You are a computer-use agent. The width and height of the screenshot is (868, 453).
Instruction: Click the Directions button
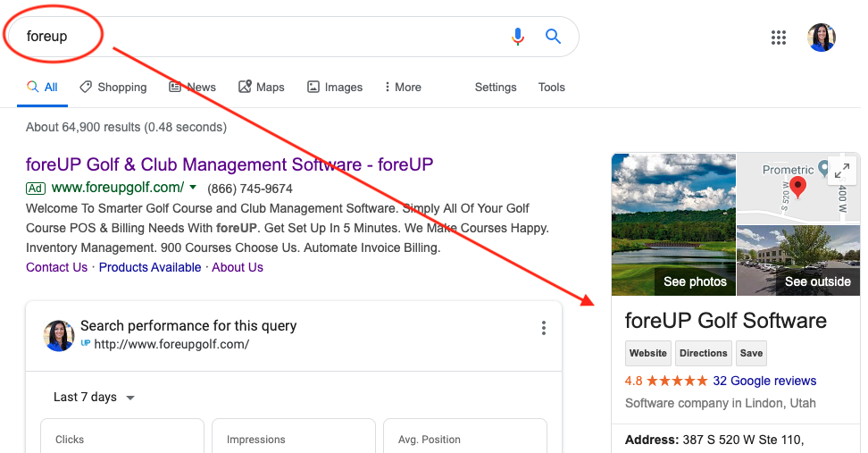coord(703,353)
